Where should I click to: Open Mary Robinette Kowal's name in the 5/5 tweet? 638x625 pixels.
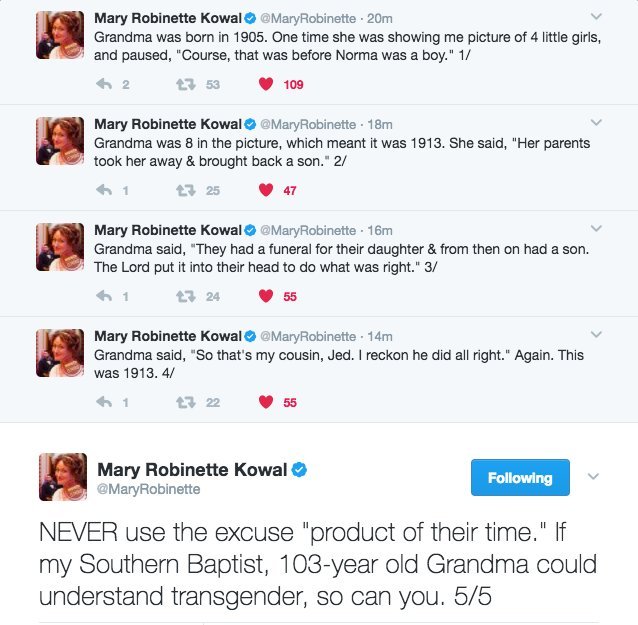[192, 469]
